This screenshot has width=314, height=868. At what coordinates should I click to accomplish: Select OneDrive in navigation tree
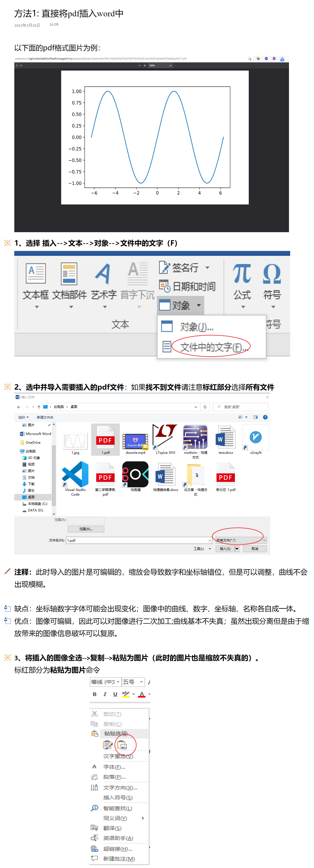[30, 442]
